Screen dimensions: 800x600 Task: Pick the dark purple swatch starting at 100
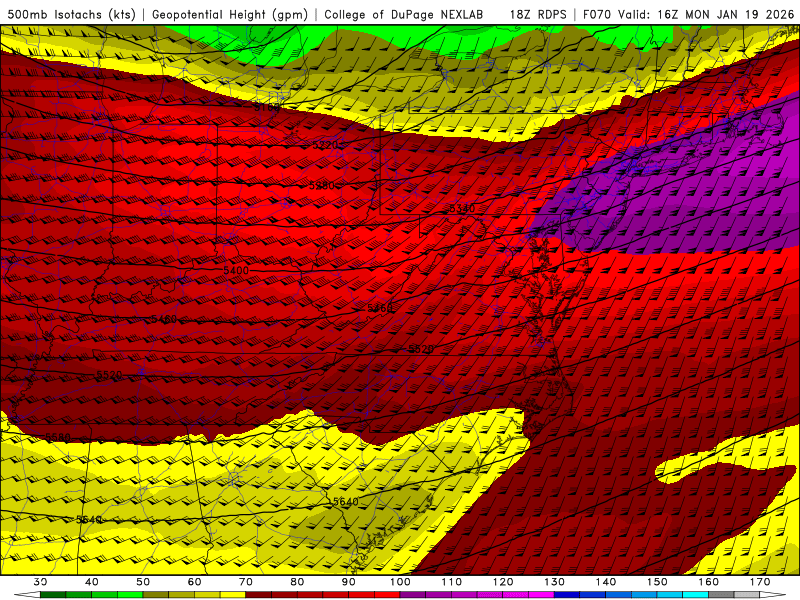[413, 594]
